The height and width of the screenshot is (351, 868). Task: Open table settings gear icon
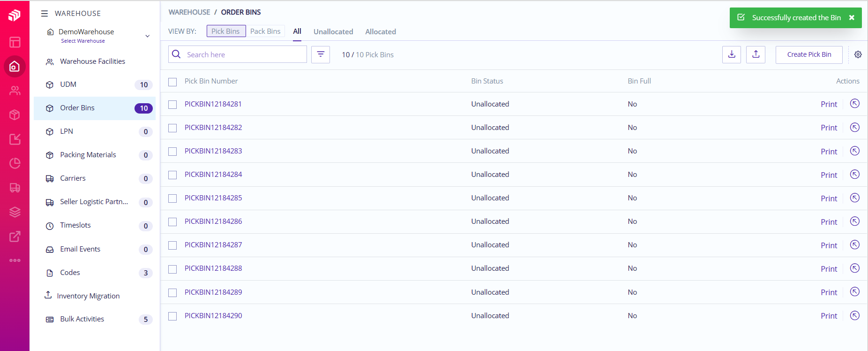(858, 54)
